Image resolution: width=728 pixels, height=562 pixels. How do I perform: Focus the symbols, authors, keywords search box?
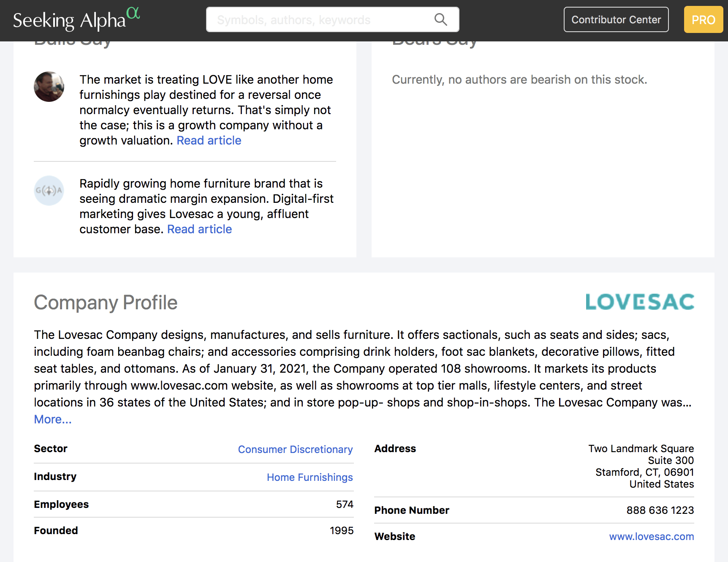[x=321, y=20]
